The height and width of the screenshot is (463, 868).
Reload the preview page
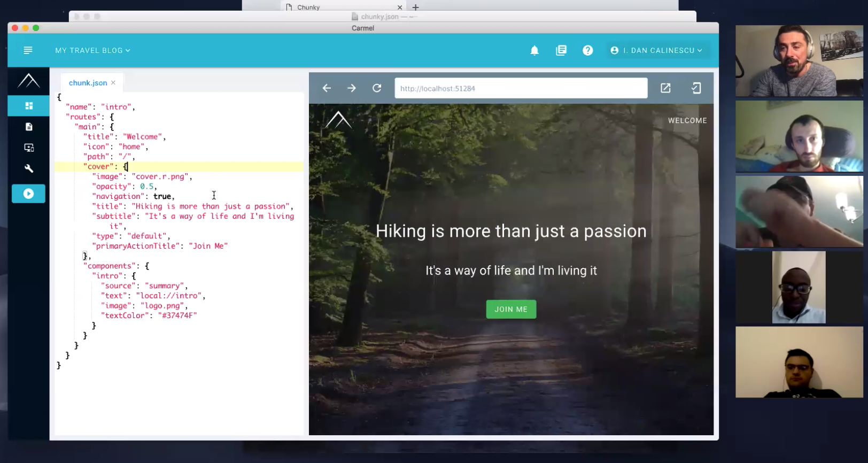[377, 88]
